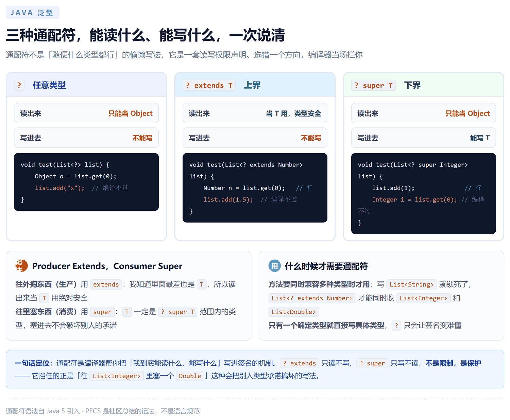Click the void test(List<?> list) line
Screen dimensions: 510x420
pos(65,165)
